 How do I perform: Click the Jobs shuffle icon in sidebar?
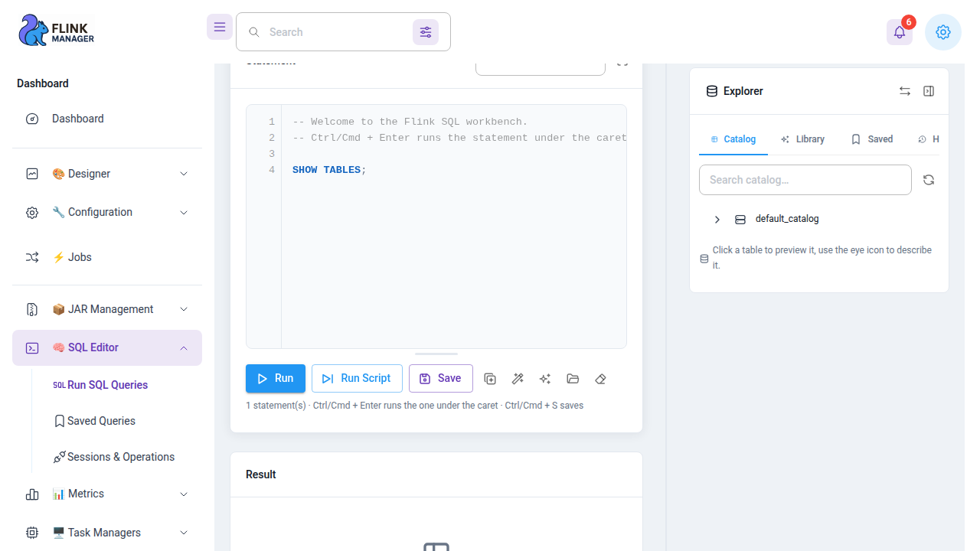pyautogui.click(x=32, y=257)
